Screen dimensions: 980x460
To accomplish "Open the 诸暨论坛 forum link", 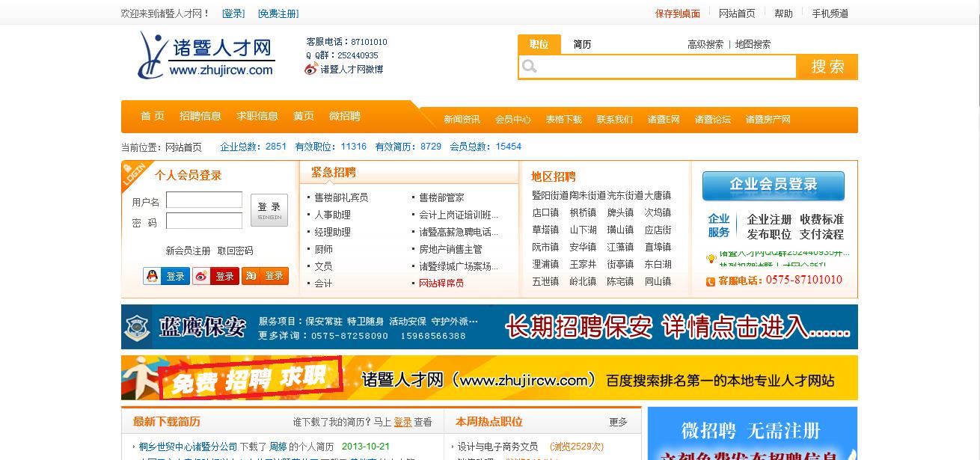I will pos(713,120).
